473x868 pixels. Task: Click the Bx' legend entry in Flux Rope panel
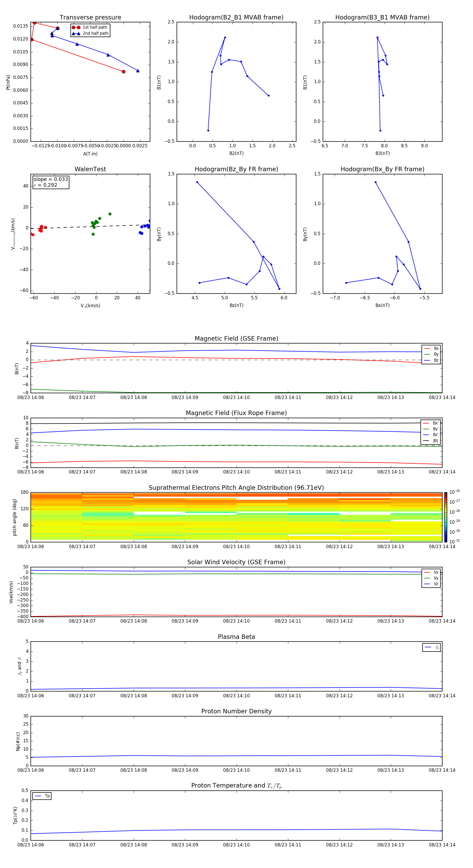[x=431, y=423]
